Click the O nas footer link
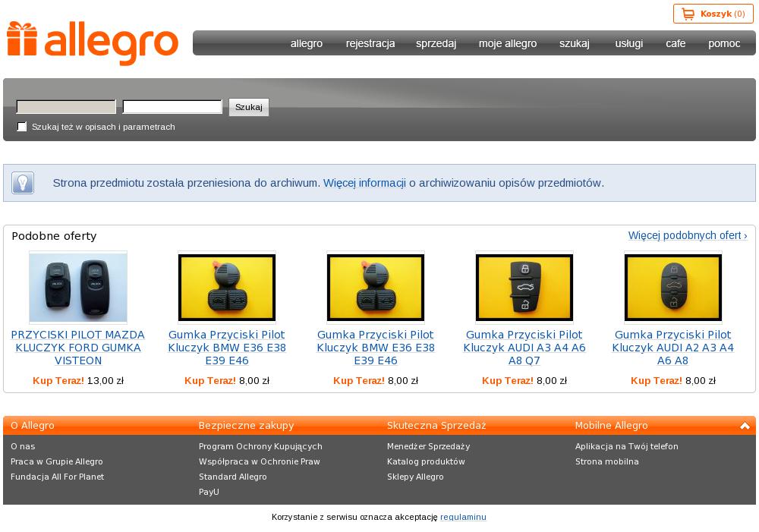Image resolution: width=759 pixels, height=532 pixels. coord(23,446)
